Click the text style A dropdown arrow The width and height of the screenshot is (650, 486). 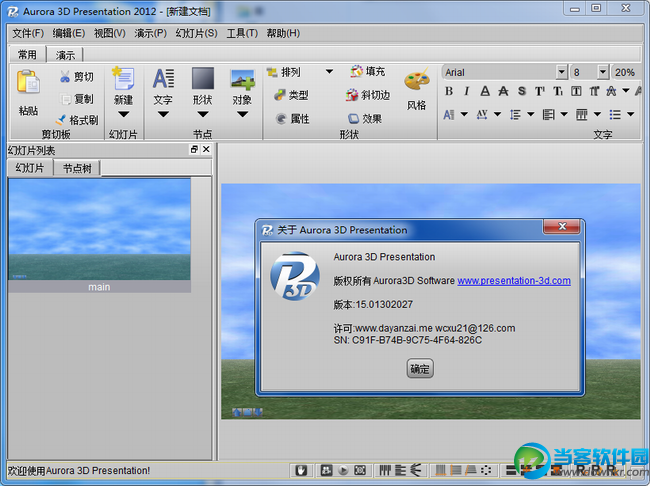[626, 90]
